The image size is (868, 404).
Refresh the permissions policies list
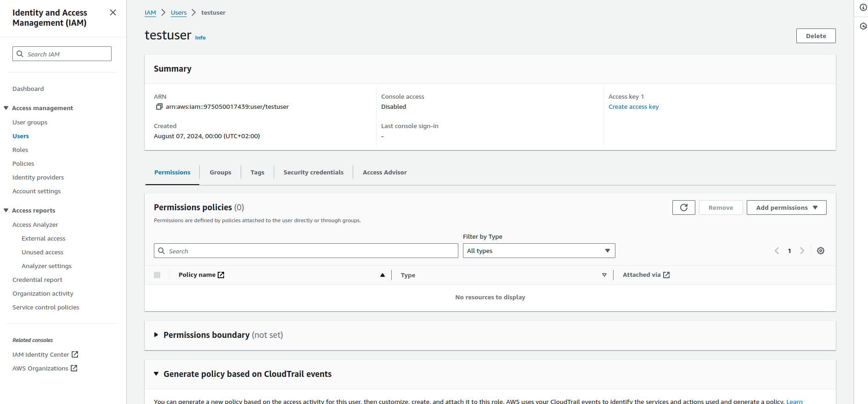684,208
